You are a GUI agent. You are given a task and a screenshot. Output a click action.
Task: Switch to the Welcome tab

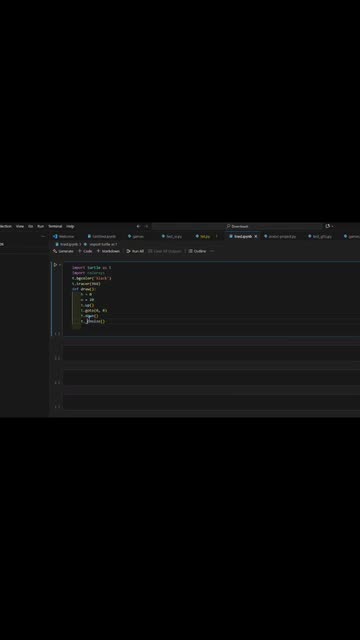(64, 236)
